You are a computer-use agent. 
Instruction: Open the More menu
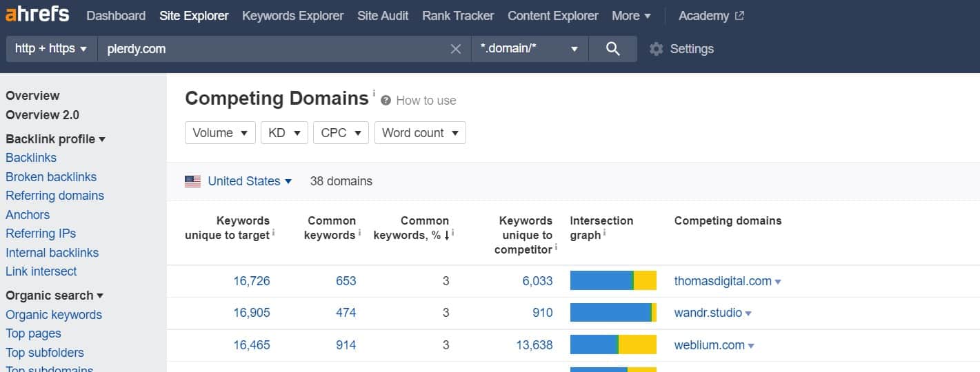click(631, 15)
